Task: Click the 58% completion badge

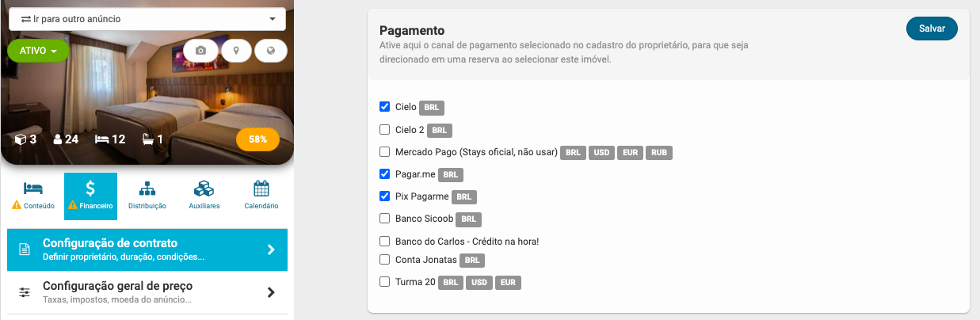Action: [257, 139]
